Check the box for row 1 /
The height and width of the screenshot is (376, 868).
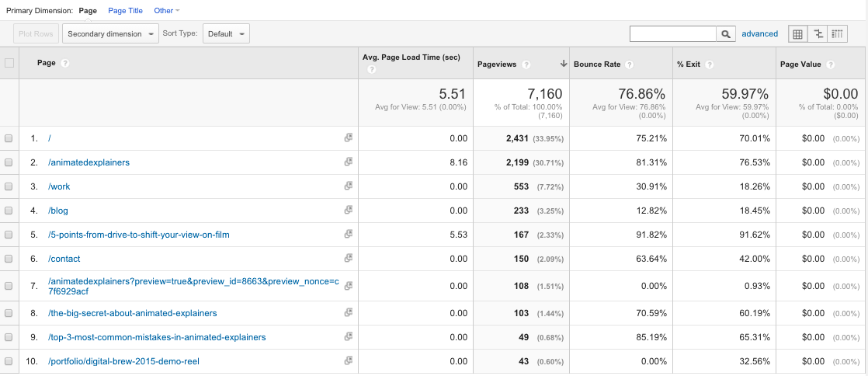point(9,139)
